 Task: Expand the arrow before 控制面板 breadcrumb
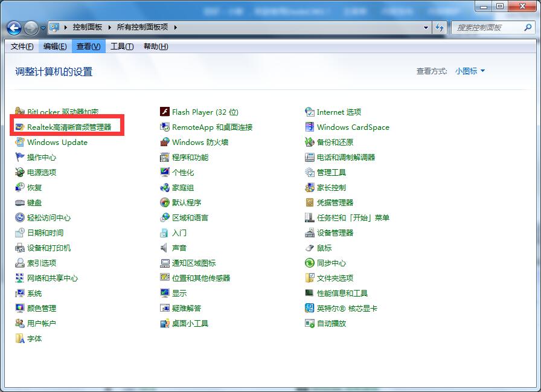65,27
